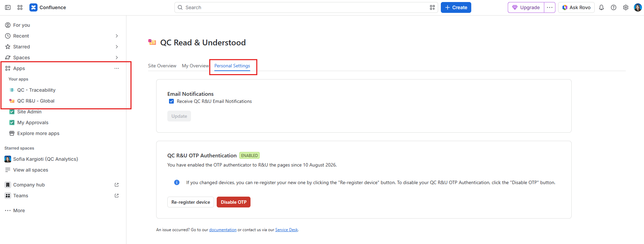Open the documentation link

point(223,230)
